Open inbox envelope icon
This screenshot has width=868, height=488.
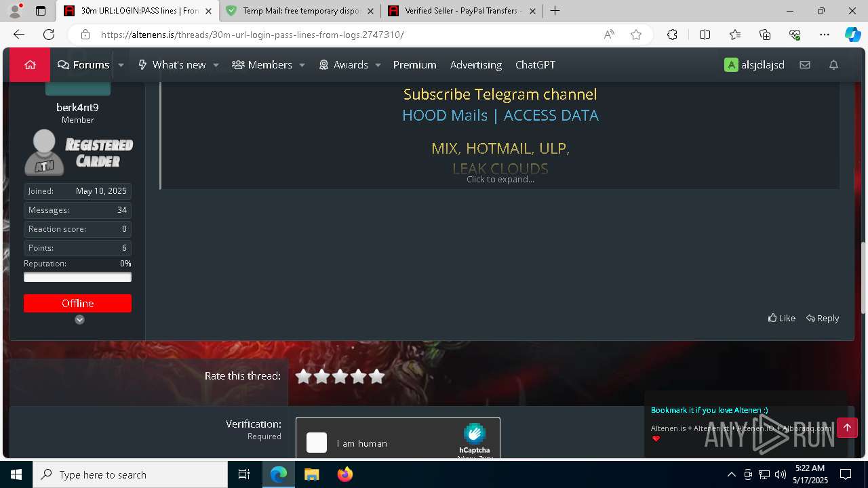point(805,64)
